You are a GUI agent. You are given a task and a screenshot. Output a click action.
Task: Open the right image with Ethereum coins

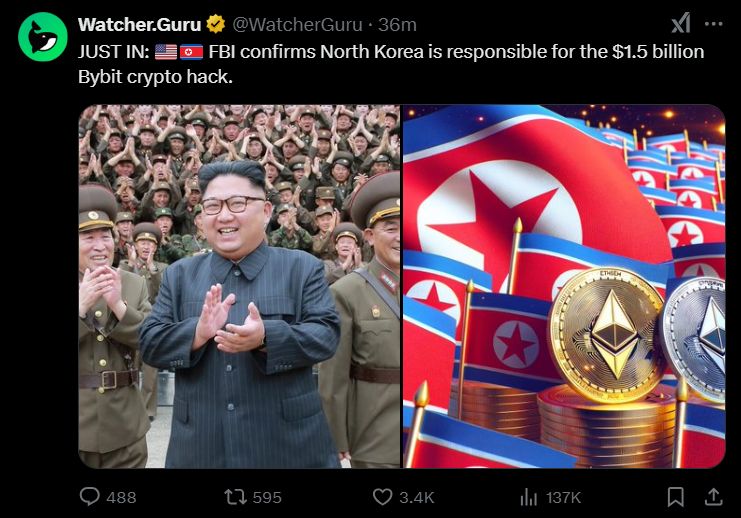[x=564, y=286]
